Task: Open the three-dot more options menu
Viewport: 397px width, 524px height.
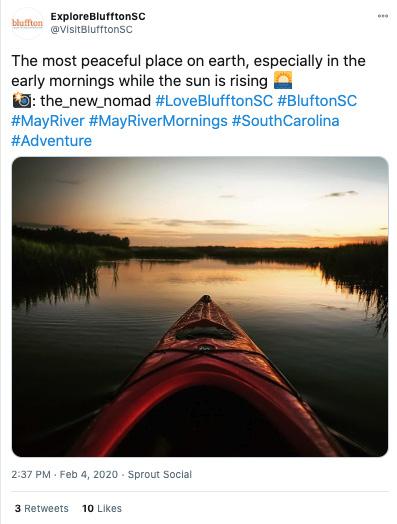Action: pyautogui.click(x=383, y=16)
